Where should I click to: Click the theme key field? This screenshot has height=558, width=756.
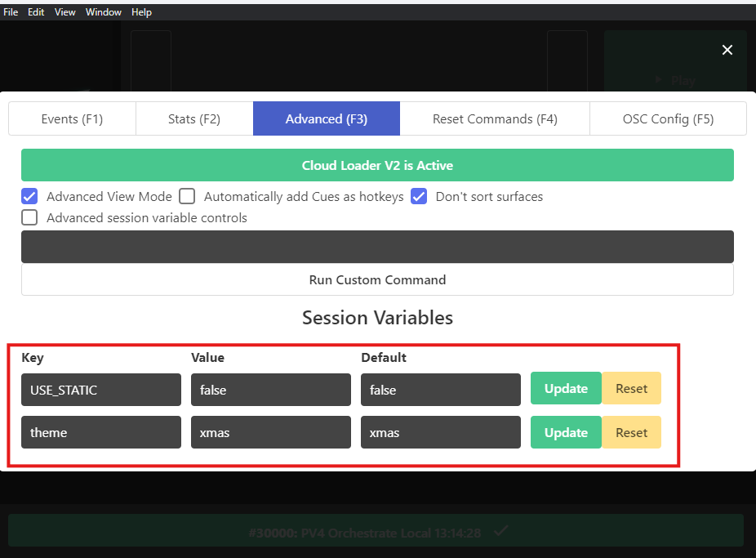[x=101, y=432]
